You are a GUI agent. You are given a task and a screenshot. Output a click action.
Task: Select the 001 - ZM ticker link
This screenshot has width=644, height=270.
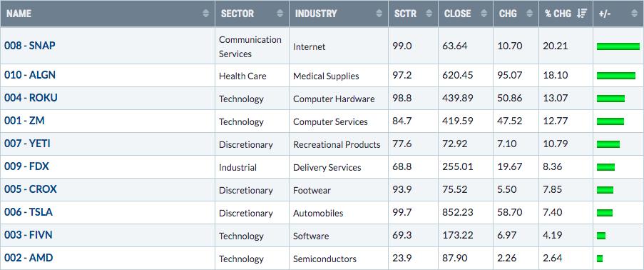(24, 121)
